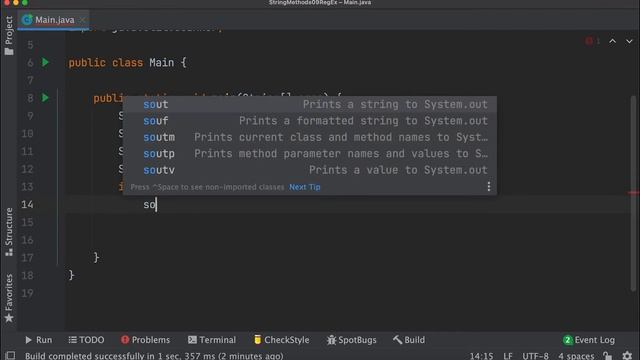Open the SpotBugs tool window
This screenshot has width=640, height=360.
(x=351, y=340)
